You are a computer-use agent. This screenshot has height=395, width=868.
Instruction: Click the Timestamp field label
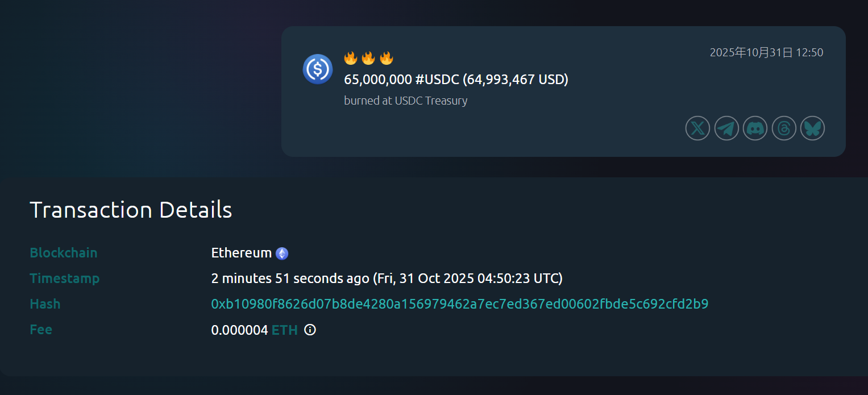coord(64,278)
